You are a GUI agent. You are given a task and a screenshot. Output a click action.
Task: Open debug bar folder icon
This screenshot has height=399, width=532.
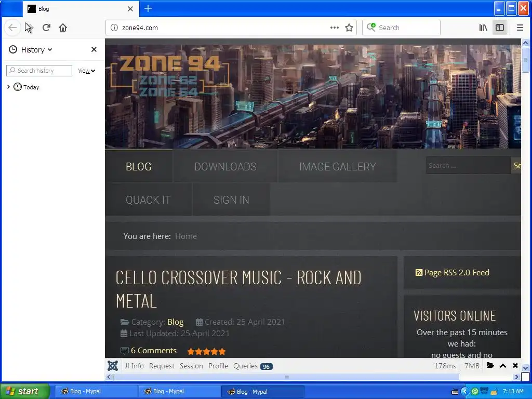coord(490,365)
